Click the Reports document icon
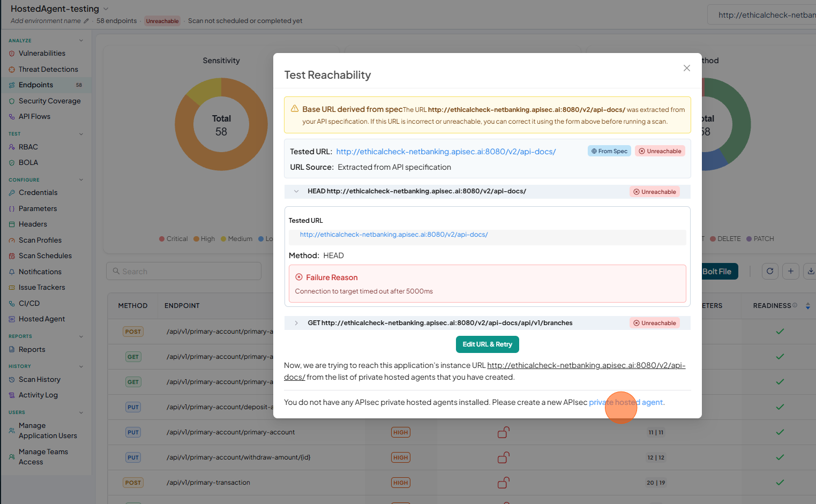 tap(12, 350)
